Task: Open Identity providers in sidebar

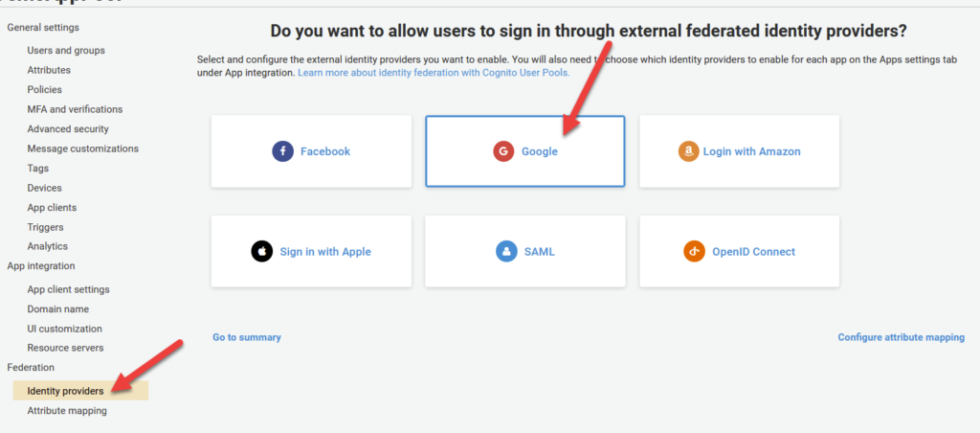Action: [x=65, y=391]
